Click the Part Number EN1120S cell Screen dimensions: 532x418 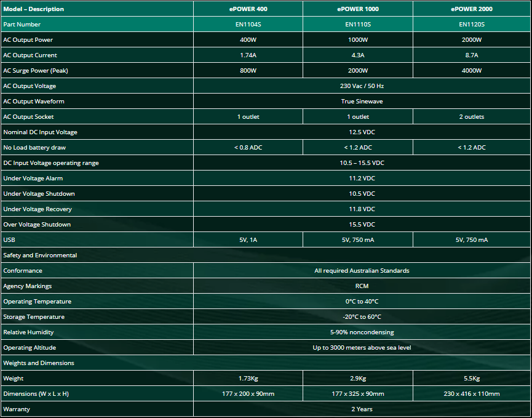coord(472,24)
